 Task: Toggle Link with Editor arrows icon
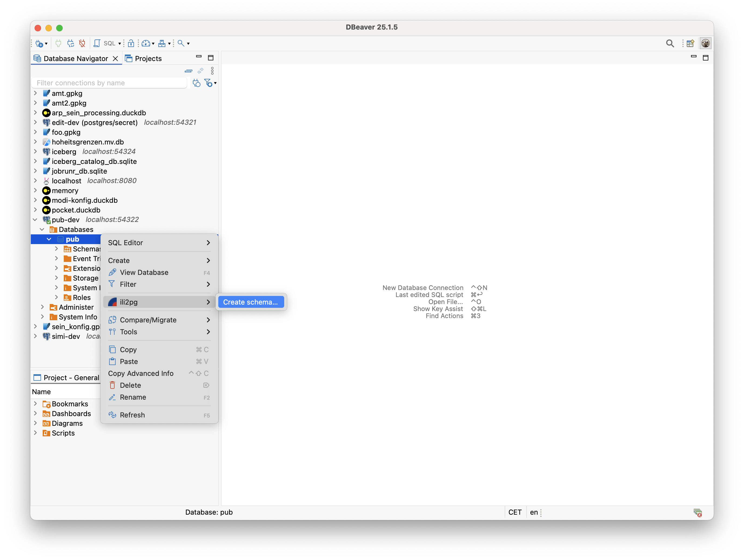[200, 71]
